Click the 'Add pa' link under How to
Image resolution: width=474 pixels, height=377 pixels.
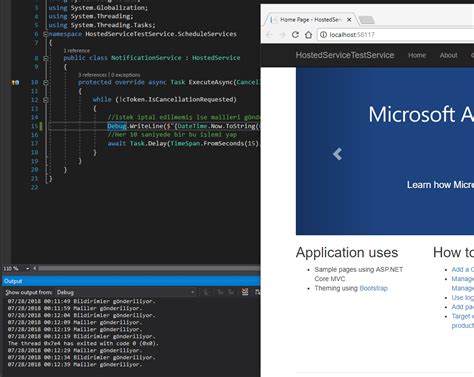(x=463, y=307)
